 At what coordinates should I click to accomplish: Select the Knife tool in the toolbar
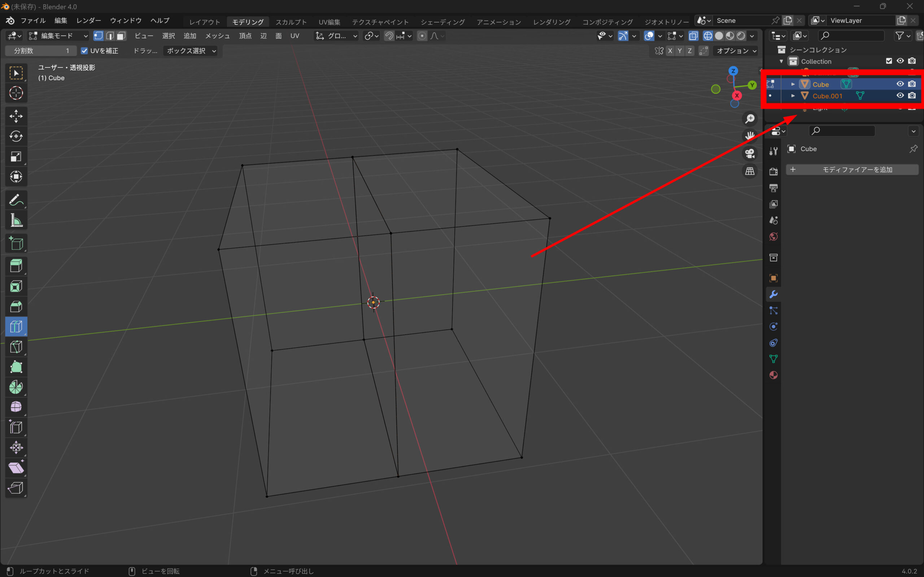(16, 347)
